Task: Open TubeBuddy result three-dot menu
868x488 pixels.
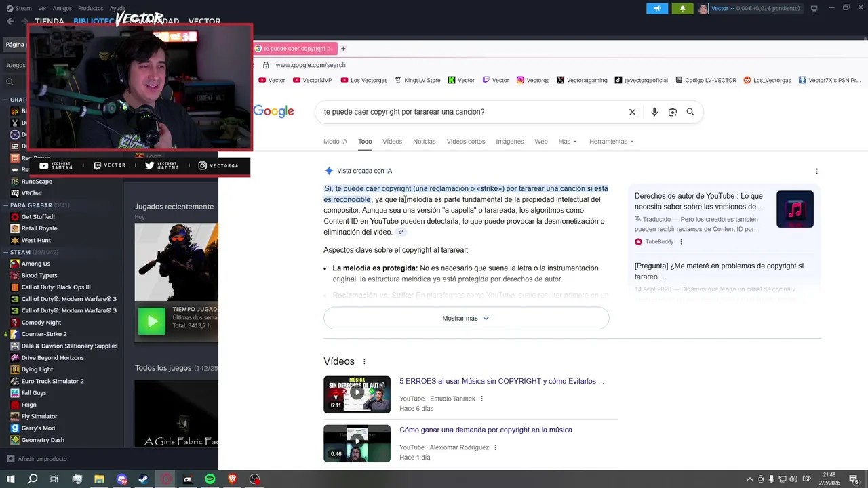Action: point(681,242)
